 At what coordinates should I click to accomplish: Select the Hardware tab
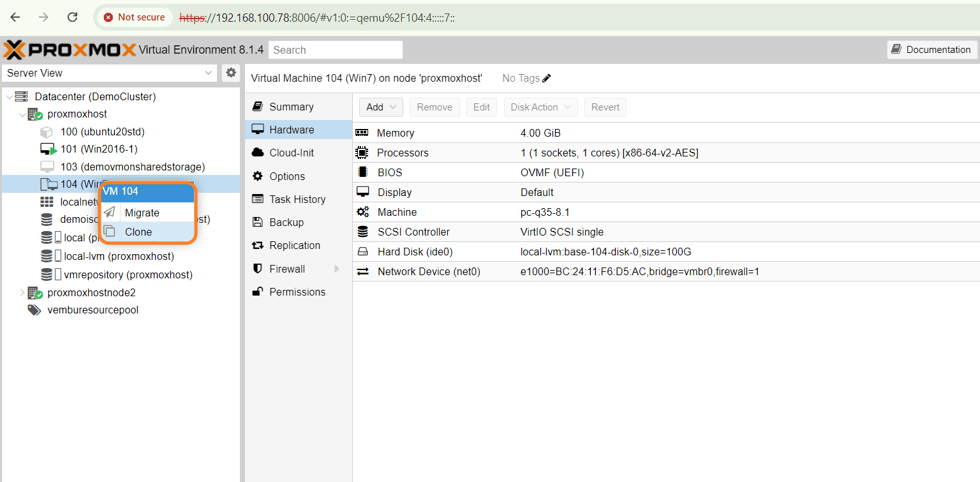pyautogui.click(x=299, y=130)
